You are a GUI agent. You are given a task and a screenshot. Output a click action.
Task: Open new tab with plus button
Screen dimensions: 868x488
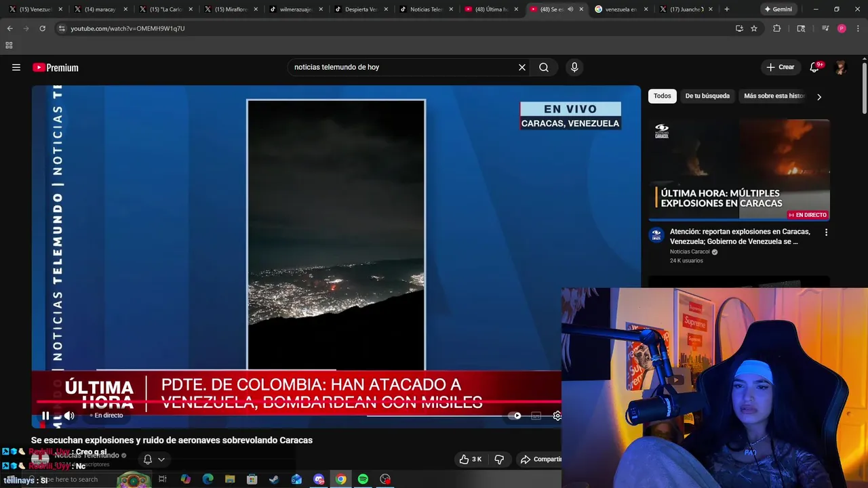727,9
